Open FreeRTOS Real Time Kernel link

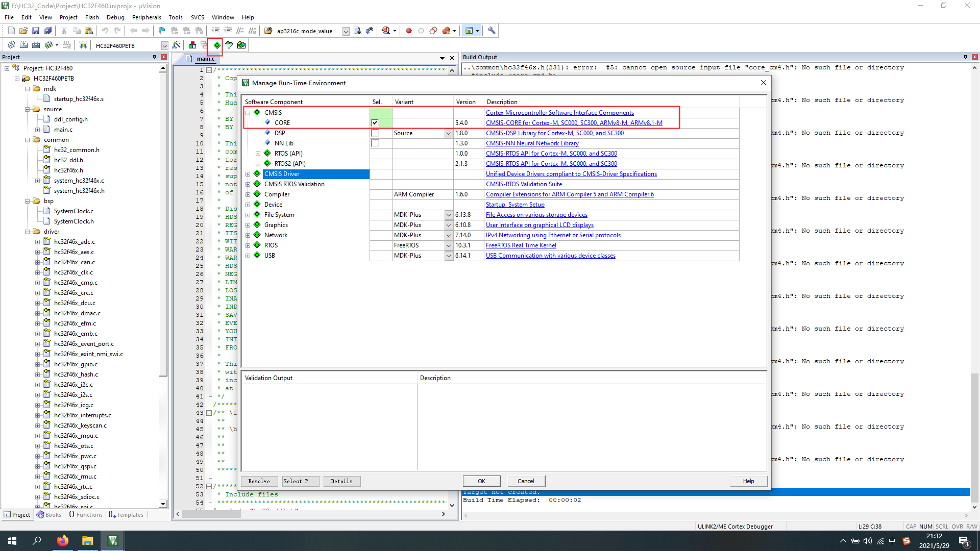521,245
